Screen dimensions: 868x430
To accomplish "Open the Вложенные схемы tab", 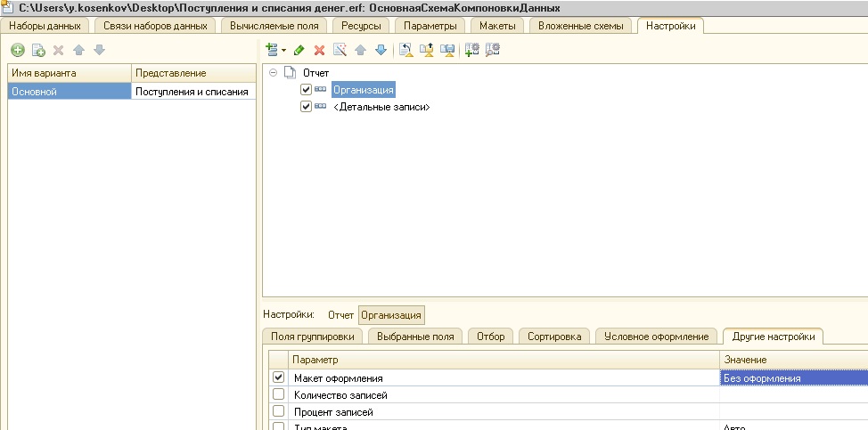I will pos(580,26).
